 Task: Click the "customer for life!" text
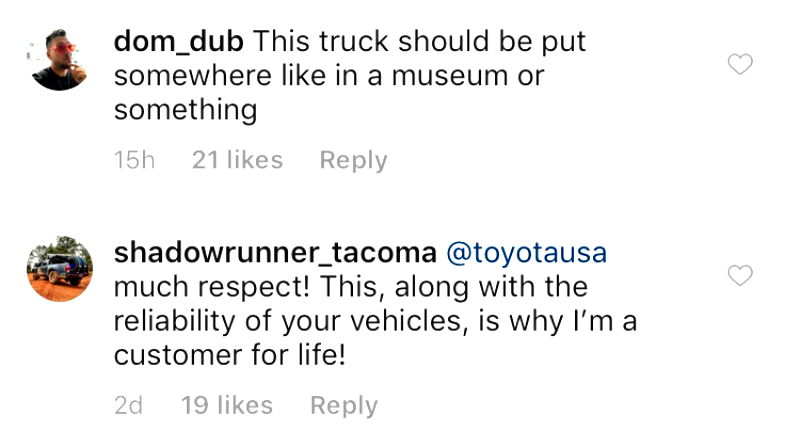coord(229,356)
